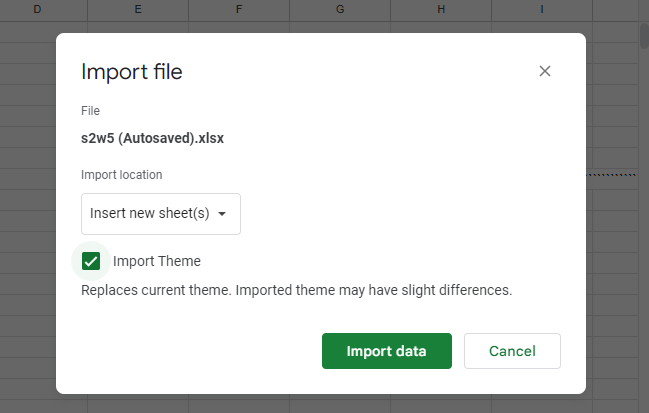Image resolution: width=649 pixels, height=413 pixels.
Task: Select column D header
Action: (x=37, y=9)
